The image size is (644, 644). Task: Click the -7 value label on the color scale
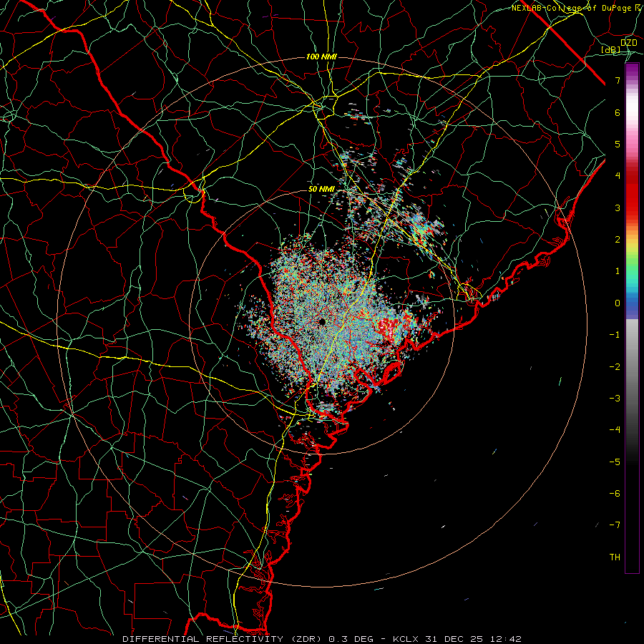click(615, 525)
